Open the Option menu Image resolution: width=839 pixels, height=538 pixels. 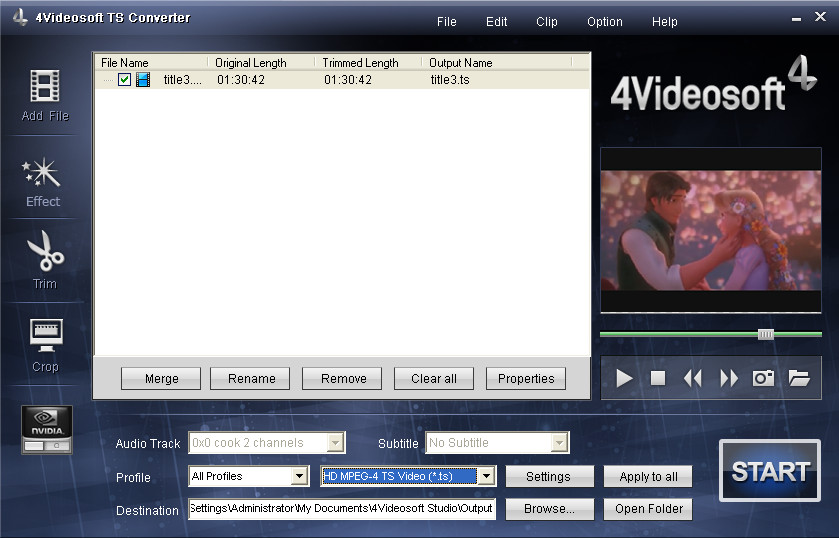point(605,22)
